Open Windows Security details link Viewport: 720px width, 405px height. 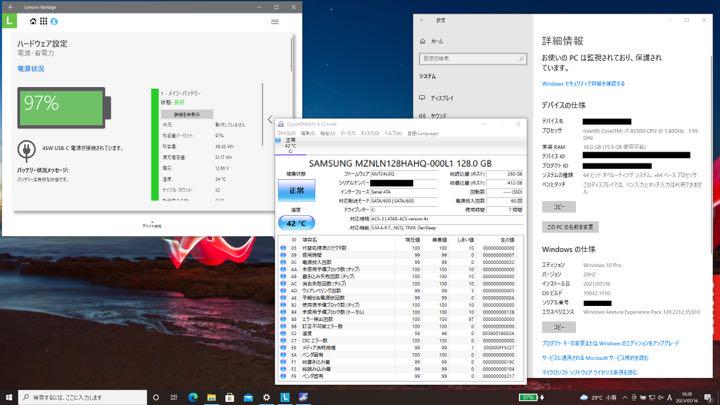tap(583, 84)
